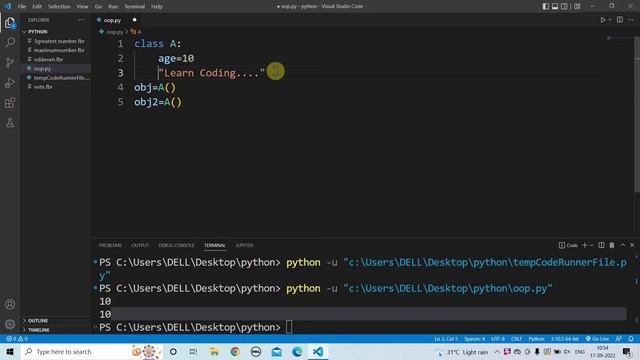Split the editor to the right
Image resolution: width=640 pixels, height=360 pixels.
point(620,20)
